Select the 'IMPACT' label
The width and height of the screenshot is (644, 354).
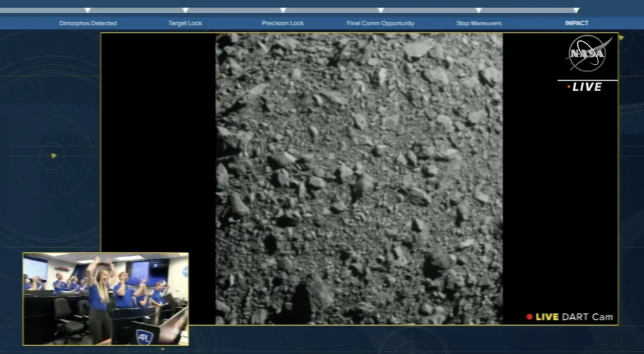click(577, 23)
